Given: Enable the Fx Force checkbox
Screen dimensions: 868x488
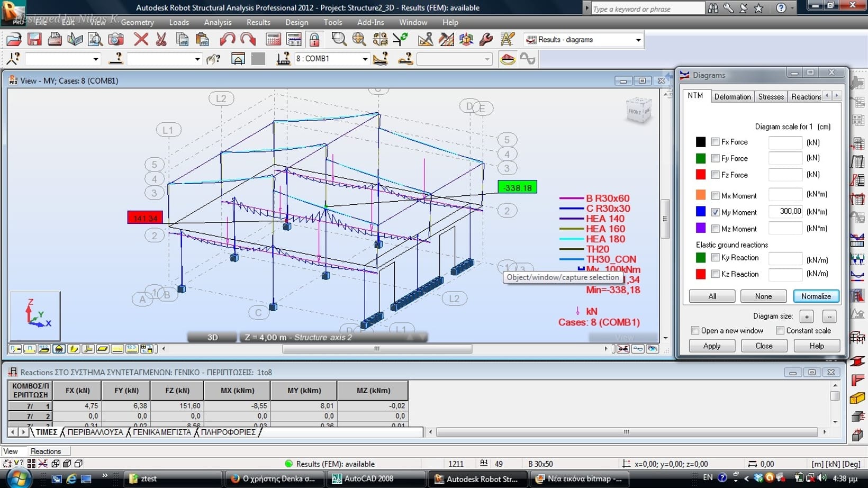Looking at the screenshot, I should click(715, 142).
